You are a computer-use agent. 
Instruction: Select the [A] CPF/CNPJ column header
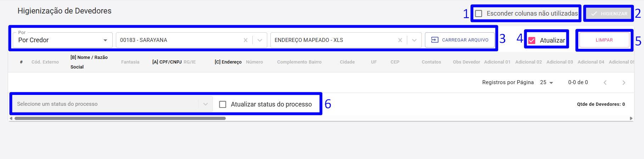167,62
